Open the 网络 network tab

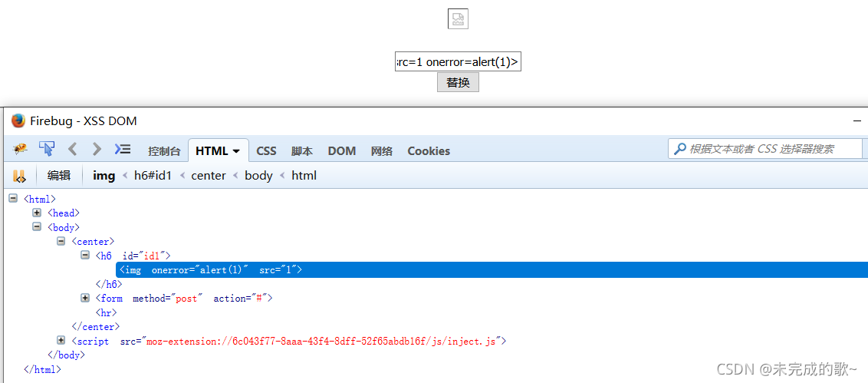coord(381,150)
